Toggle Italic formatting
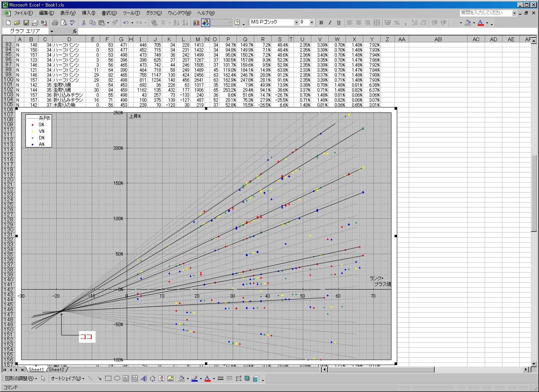Viewport: 539px width, 392px height. tap(330, 23)
